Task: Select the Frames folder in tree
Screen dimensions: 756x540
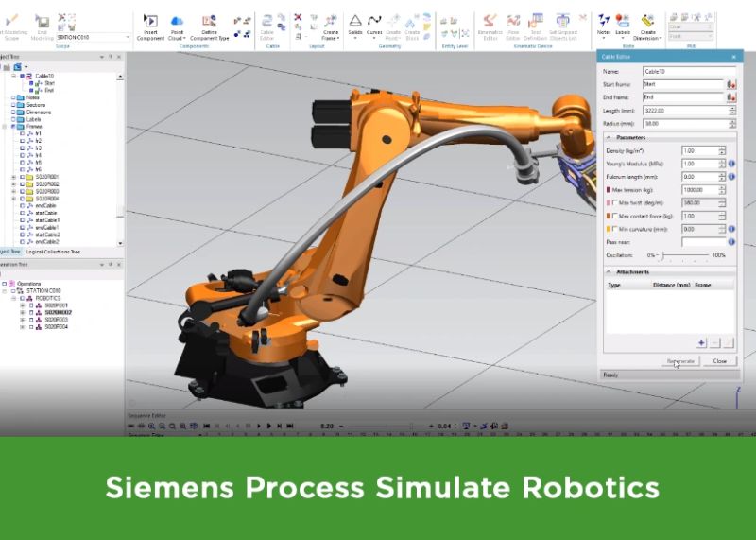Action: coord(34,127)
